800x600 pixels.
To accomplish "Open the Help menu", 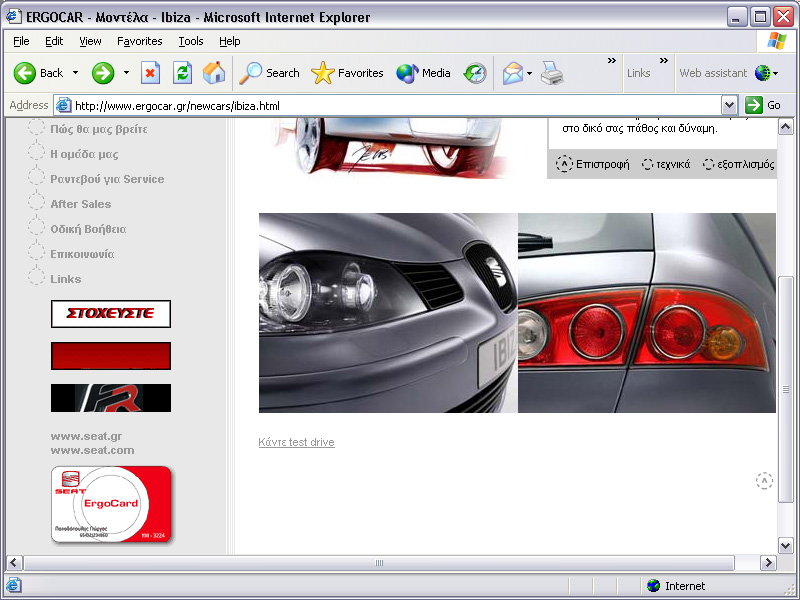I will [x=230, y=41].
